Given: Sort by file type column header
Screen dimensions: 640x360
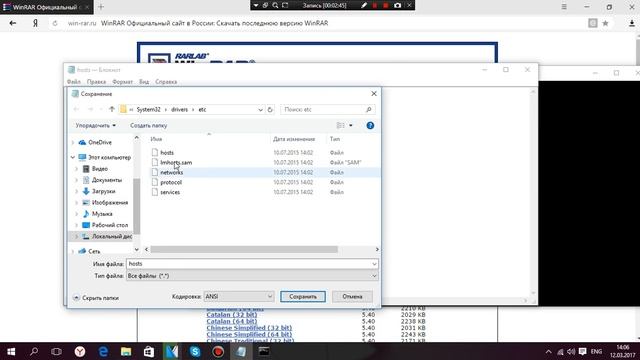Looking at the screenshot, I should [335, 139].
